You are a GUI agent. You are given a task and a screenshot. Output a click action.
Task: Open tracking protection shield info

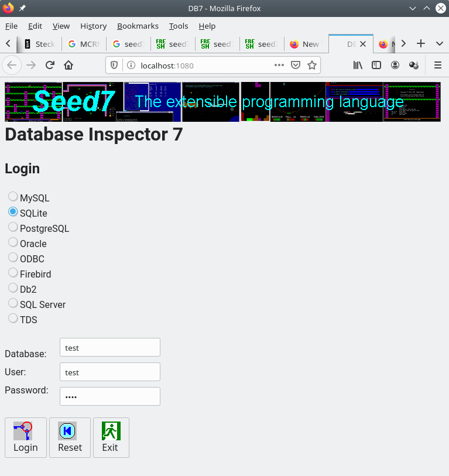[x=114, y=65]
